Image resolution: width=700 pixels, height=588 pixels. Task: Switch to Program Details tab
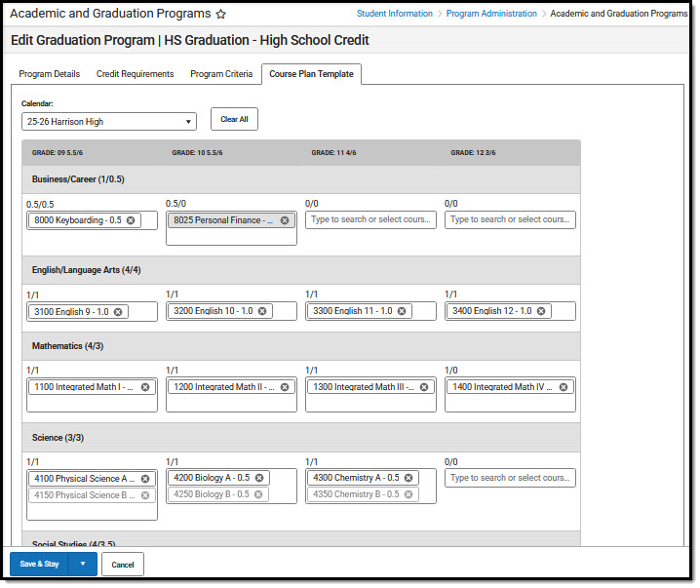coord(50,74)
